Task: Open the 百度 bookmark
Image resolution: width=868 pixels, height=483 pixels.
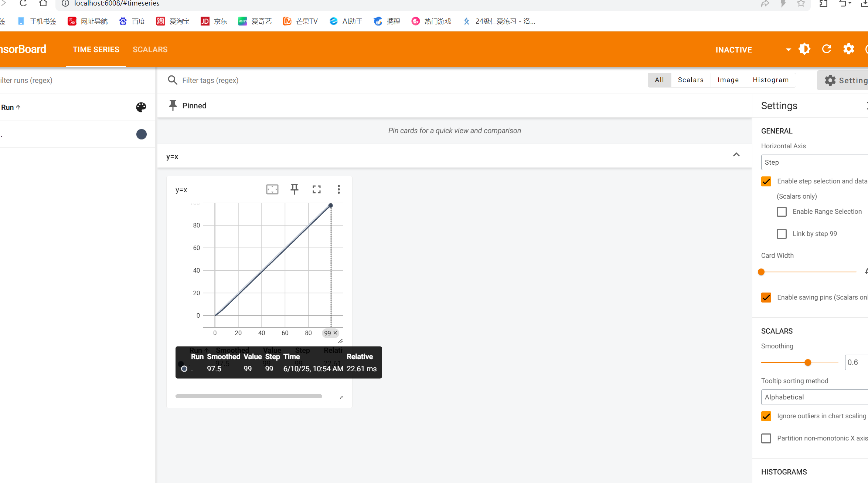Action: click(132, 21)
